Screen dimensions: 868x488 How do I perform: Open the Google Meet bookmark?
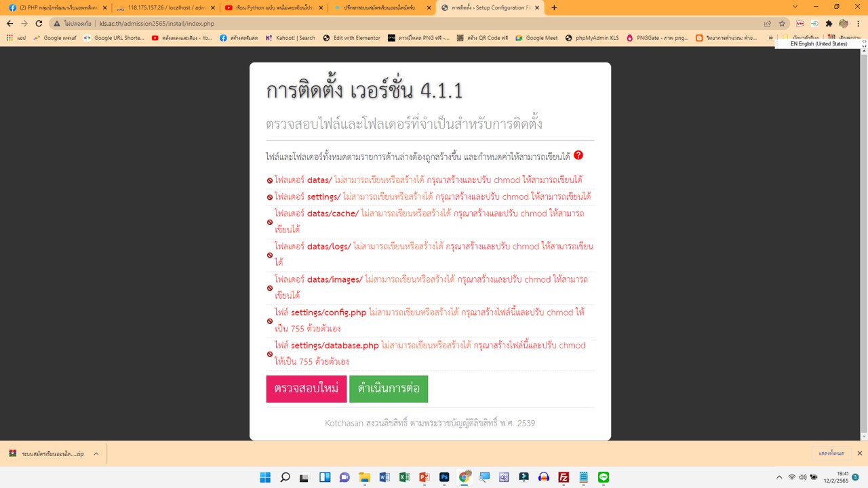click(536, 38)
